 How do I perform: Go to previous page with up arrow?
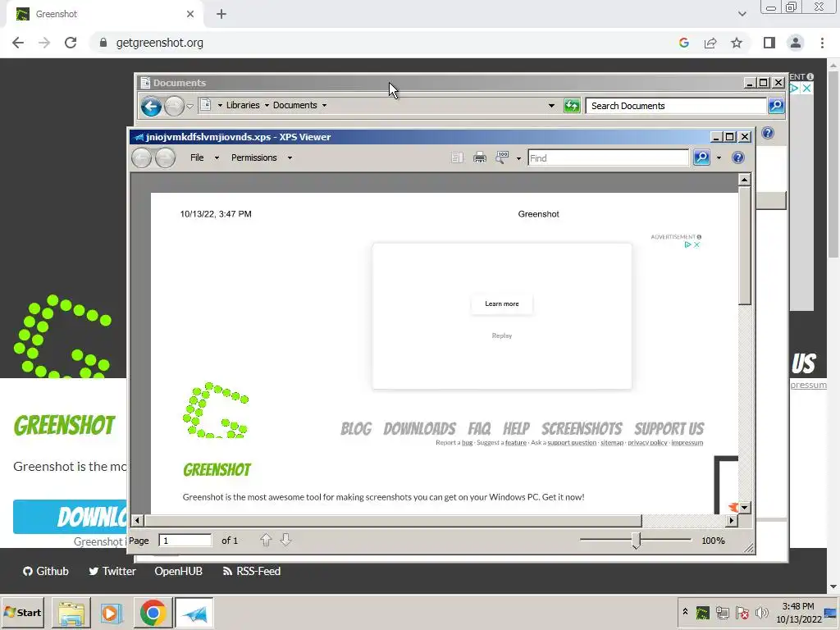[266, 540]
